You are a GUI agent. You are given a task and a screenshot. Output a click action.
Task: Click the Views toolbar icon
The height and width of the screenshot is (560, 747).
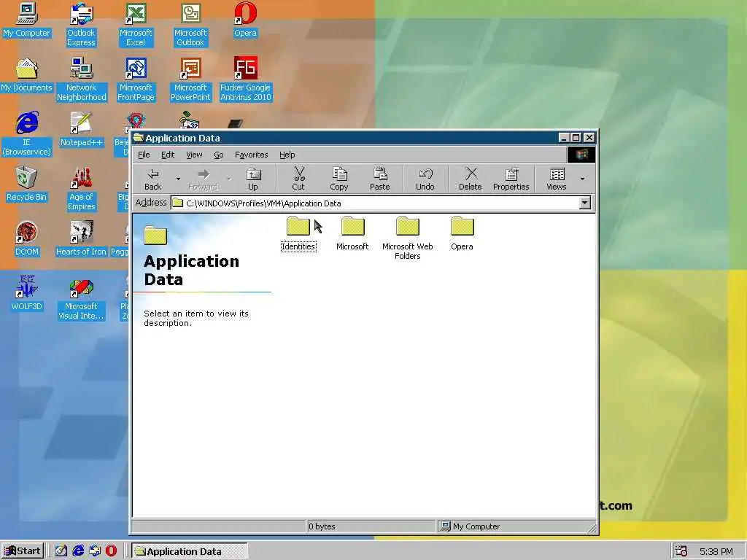pyautogui.click(x=557, y=179)
